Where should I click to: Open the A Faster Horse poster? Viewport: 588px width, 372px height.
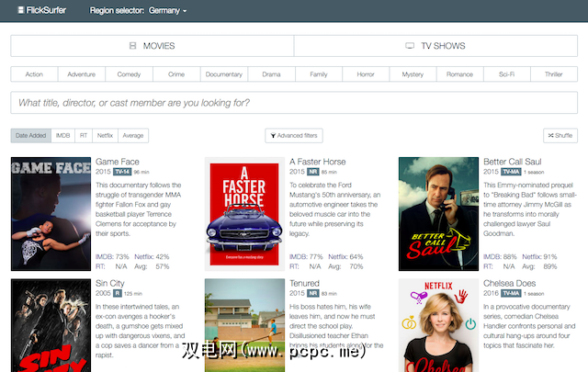click(244, 214)
